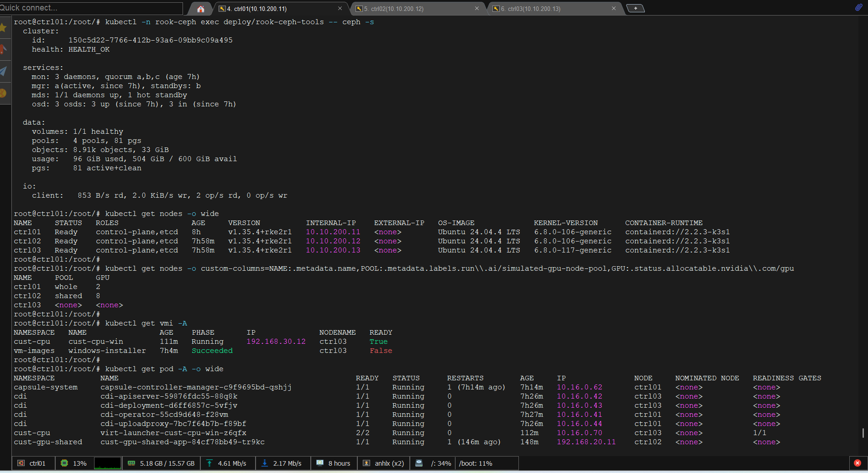Open the Sessions star sidebar icon
Viewport: 868px width, 473px height.
tap(3, 28)
